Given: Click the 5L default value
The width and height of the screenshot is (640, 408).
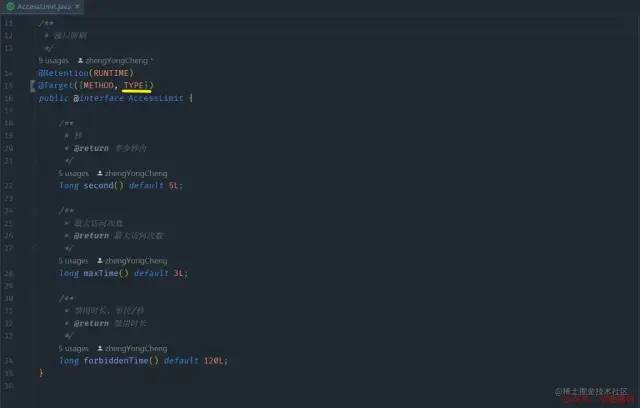Looking at the screenshot, I should [173, 186].
